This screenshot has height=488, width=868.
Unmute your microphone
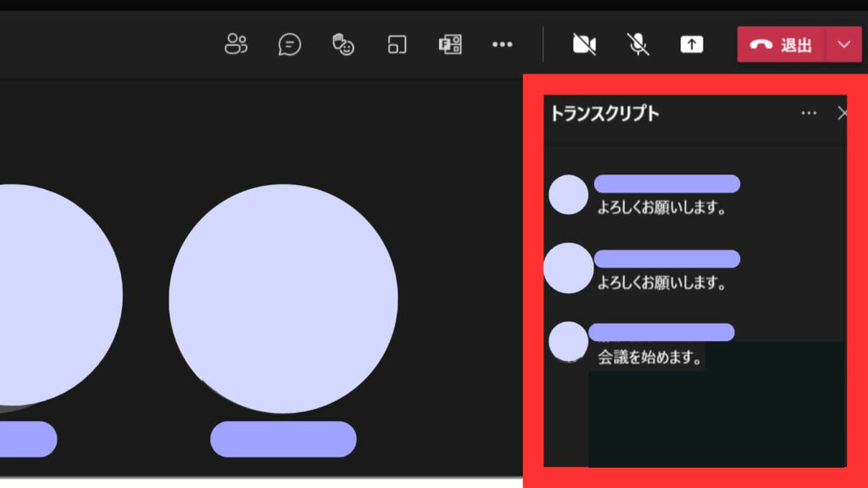pos(637,45)
